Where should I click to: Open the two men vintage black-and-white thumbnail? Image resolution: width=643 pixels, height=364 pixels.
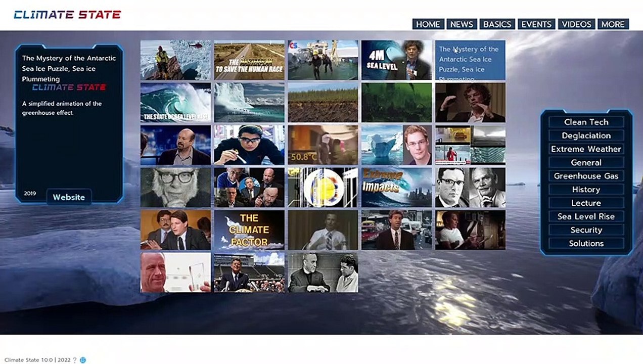tap(323, 272)
